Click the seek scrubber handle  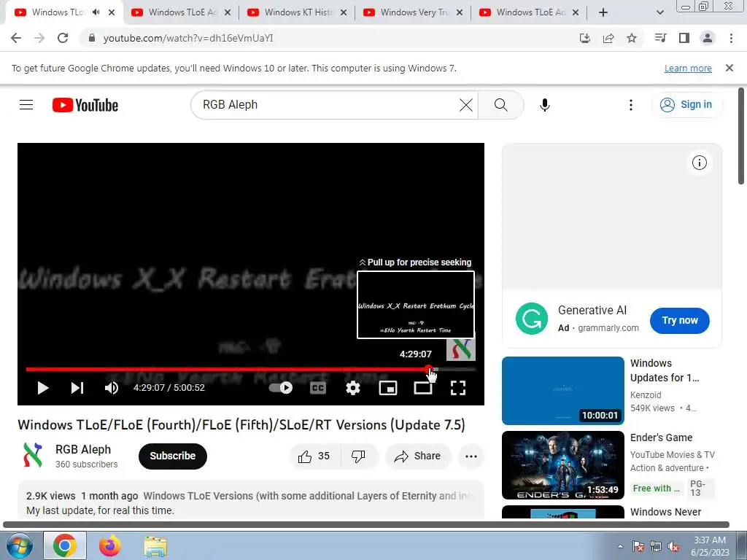[x=429, y=369]
